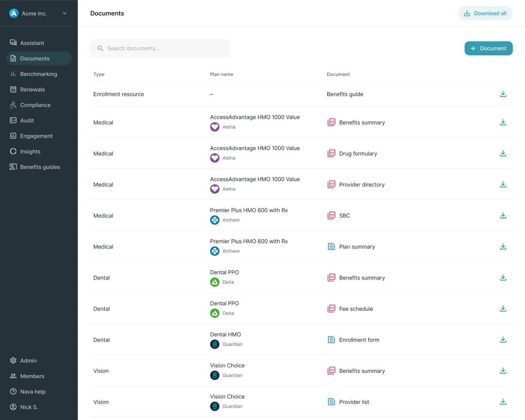Download the SBC document
The height and width of the screenshot is (420, 525).
click(503, 215)
